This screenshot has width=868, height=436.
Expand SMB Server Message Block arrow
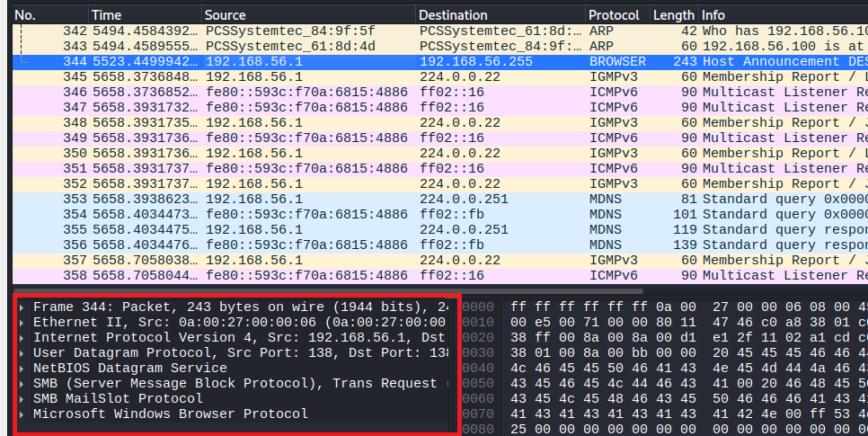point(22,383)
